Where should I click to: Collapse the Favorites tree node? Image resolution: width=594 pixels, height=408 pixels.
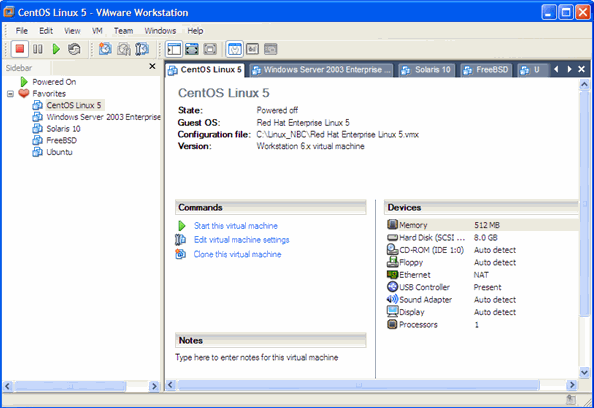[10, 94]
